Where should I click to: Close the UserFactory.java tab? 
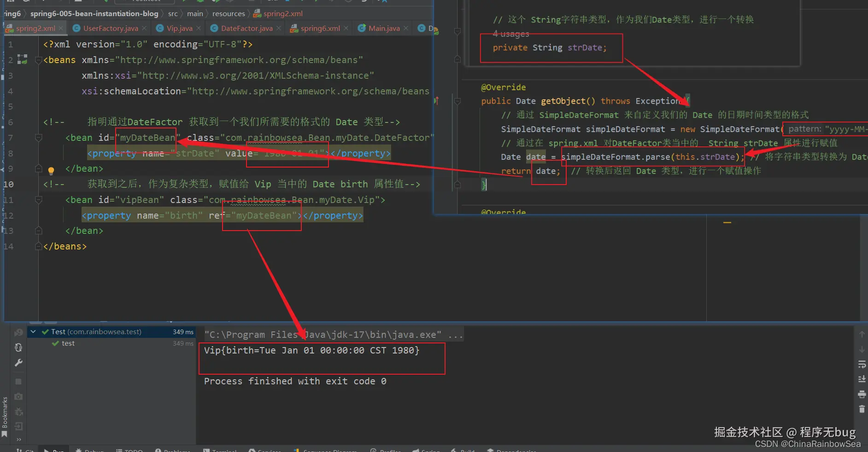coord(144,28)
